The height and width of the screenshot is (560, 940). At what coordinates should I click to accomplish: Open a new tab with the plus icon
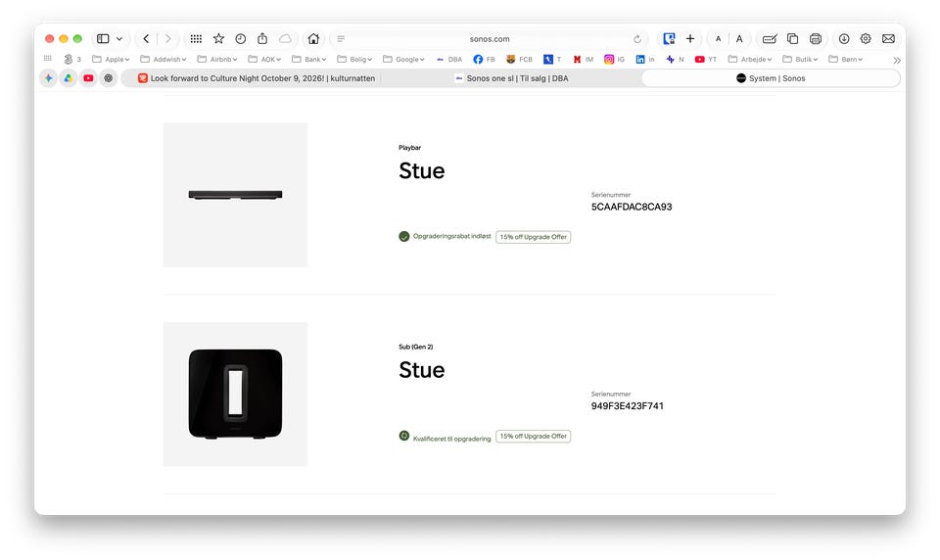click(690, 39)
